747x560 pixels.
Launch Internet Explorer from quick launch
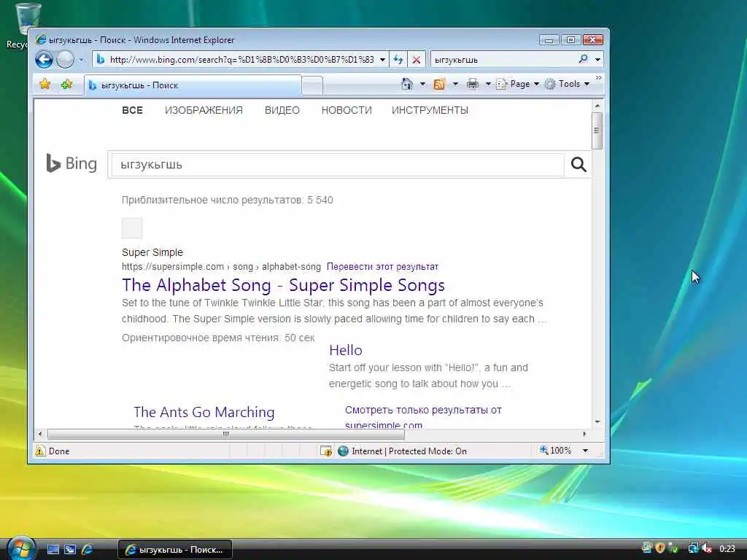[x=88, y=550]
